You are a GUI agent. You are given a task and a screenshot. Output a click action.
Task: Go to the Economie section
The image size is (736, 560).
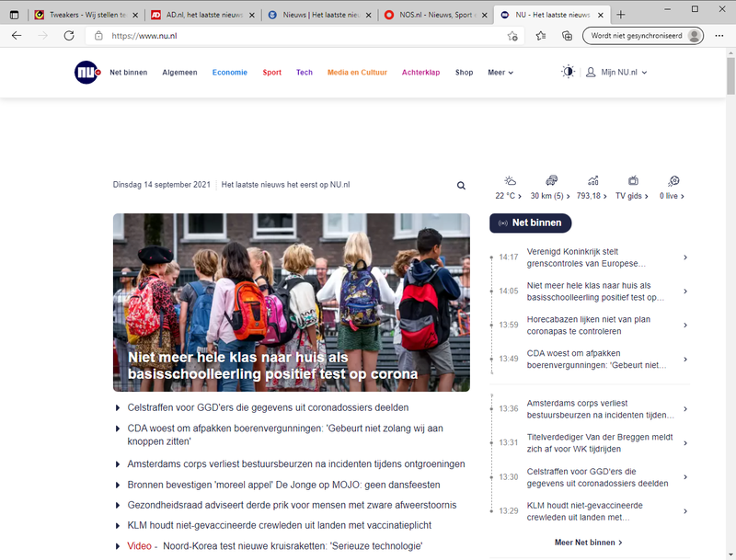click(x=229, y=73)
